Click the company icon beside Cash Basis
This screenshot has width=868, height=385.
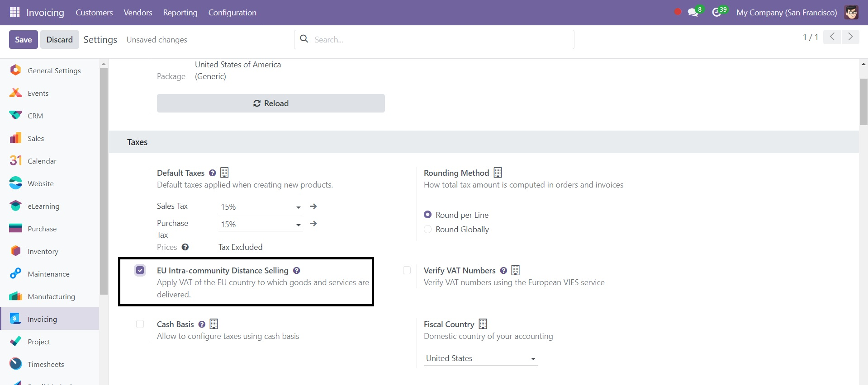tap(214, 324)
